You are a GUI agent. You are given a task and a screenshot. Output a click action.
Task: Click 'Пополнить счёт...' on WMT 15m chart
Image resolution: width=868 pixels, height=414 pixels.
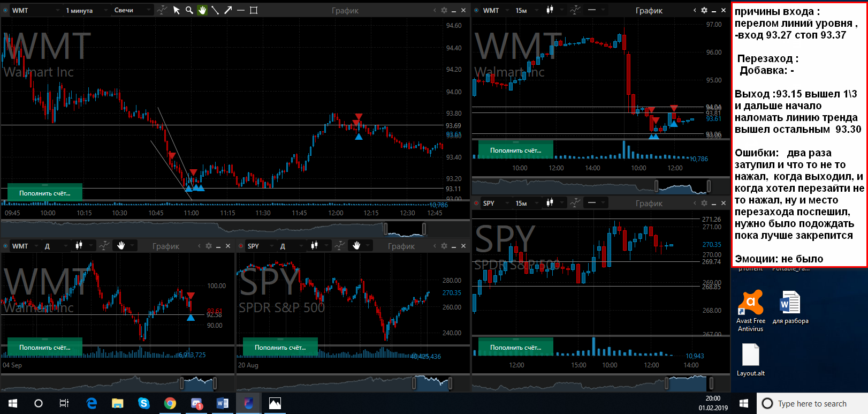(516, 150)
